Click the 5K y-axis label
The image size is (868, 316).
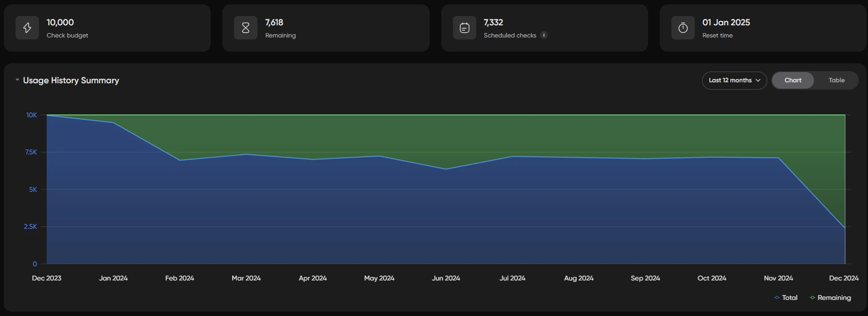[x=33, y=189]
